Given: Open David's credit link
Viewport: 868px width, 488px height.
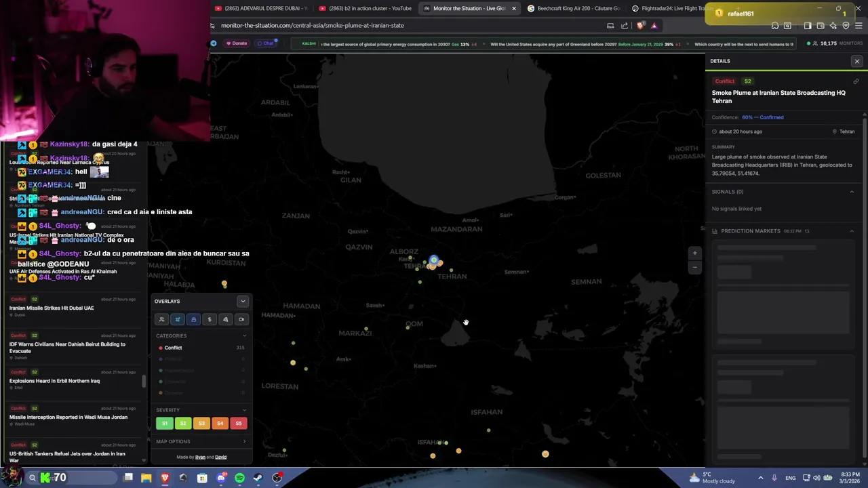Looking at the screenshot, I should tap(221, 457).
